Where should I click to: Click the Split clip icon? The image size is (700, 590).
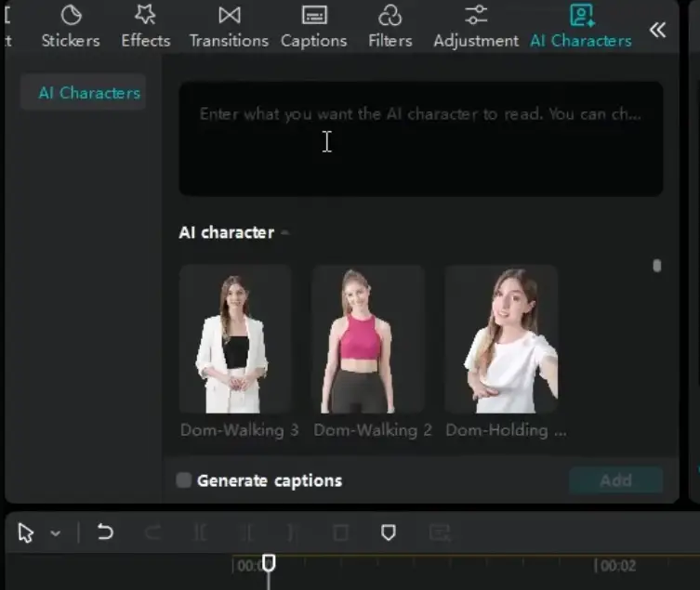[201, 532]
